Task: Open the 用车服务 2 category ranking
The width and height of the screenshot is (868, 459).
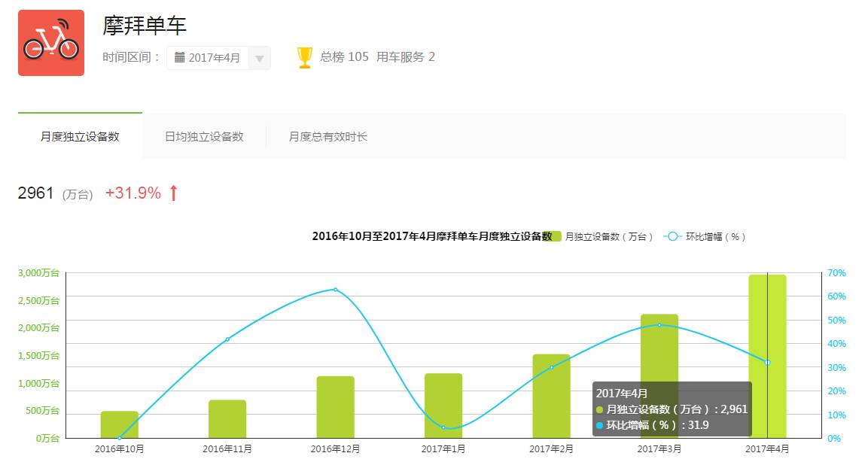Action: tap(406, 57)
